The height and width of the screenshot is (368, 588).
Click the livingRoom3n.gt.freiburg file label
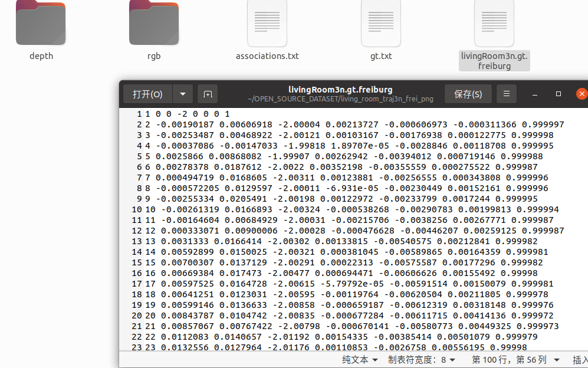tap(494, 61)
